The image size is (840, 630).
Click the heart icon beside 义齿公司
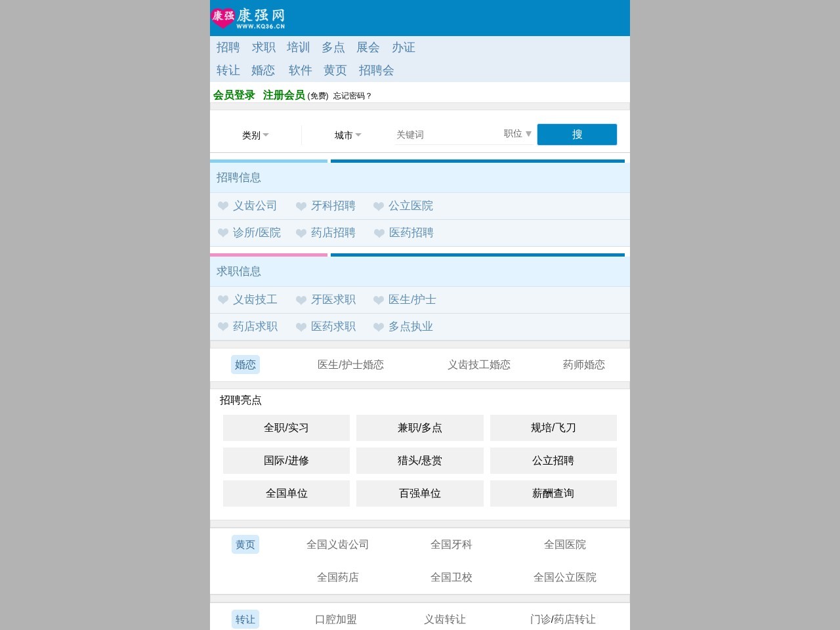[x=223, y=205]
